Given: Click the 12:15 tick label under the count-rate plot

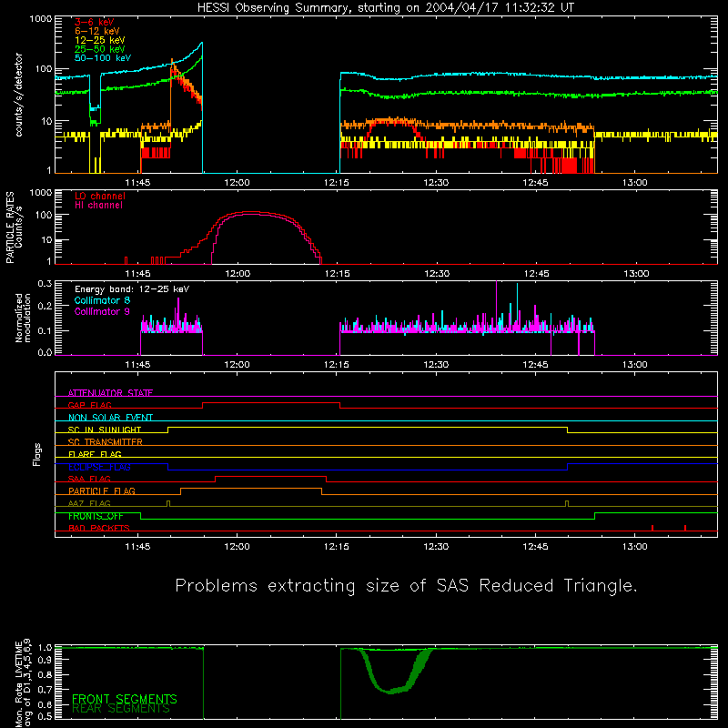Looking at the screenshot, I should (x=337, y=183).
